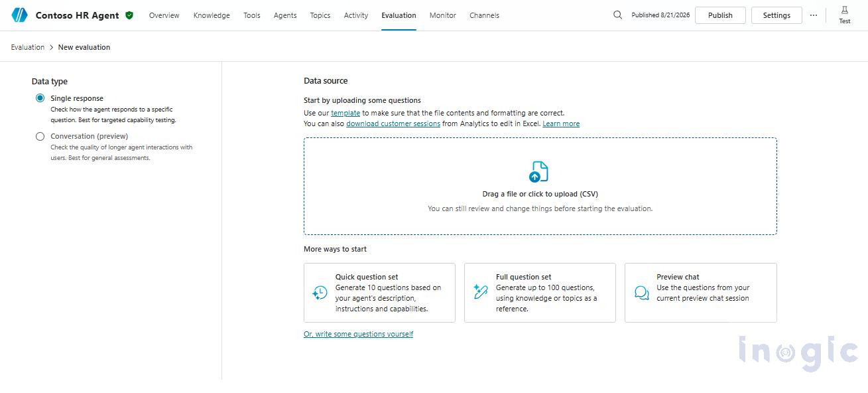Go to the Overview tab
868x393 pixels.
[x=164, y=15]
